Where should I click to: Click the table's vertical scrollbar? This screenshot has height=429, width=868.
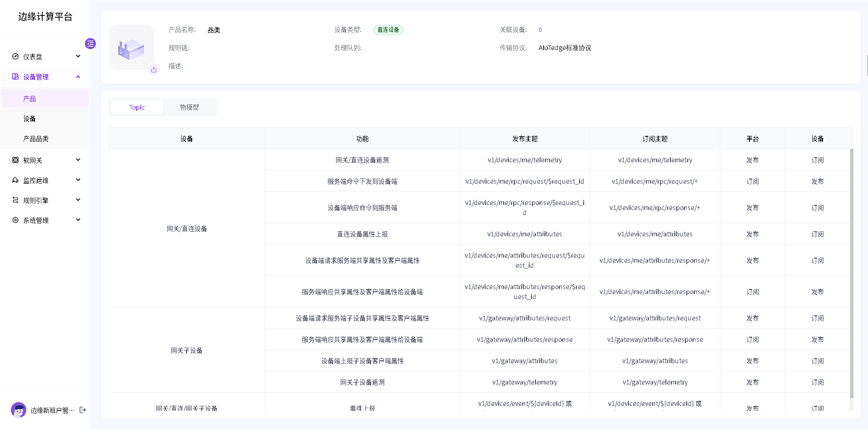pyautogui.click(x=851, y=273)
